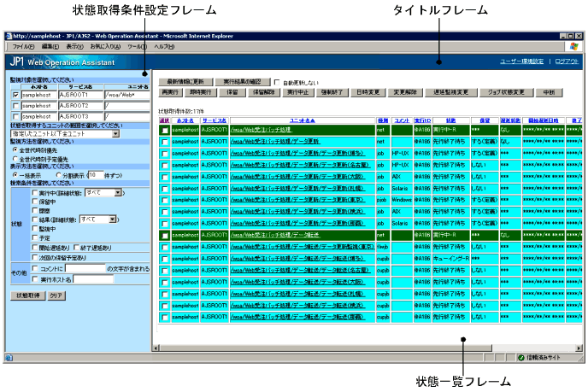This screenshot has width=588, height=392.
Task: Open the お気に入り(A) menu
Action: pos(105,46)
